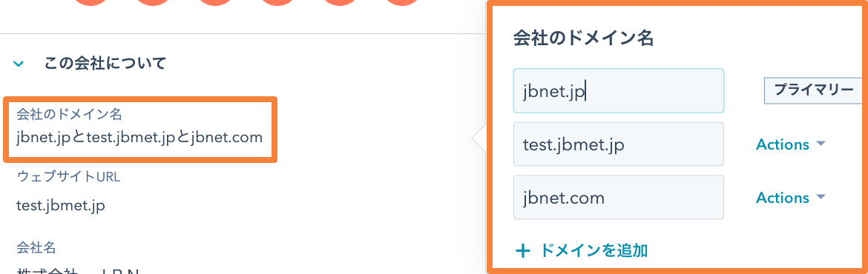Select the ウェブサイトURL property label
The width and height of the screenshot is (868, 274).
pos(69,177)
